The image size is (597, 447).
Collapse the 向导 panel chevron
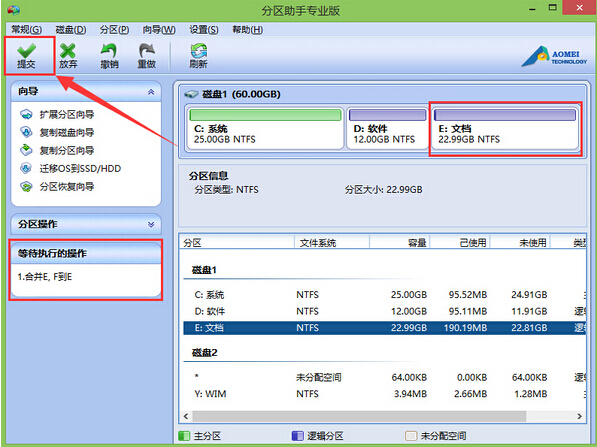tap(151, 92)
